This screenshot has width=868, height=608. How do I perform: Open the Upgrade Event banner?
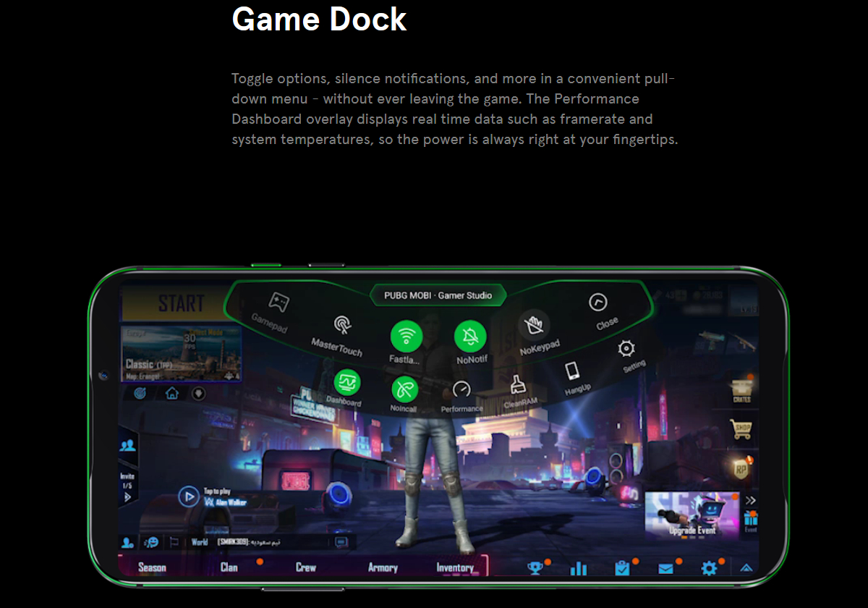click(x=692, y=515)
